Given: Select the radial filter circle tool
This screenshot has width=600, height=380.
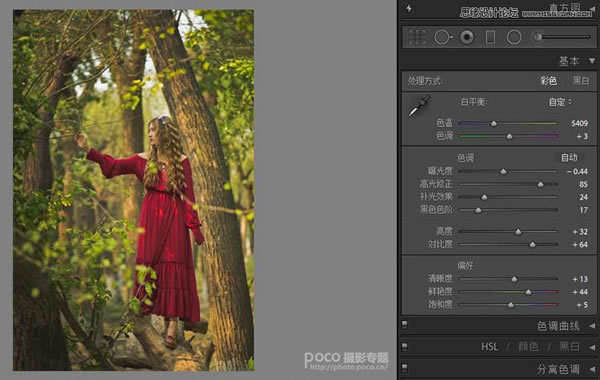Looking at the screenshot, I should pos(514,37).
